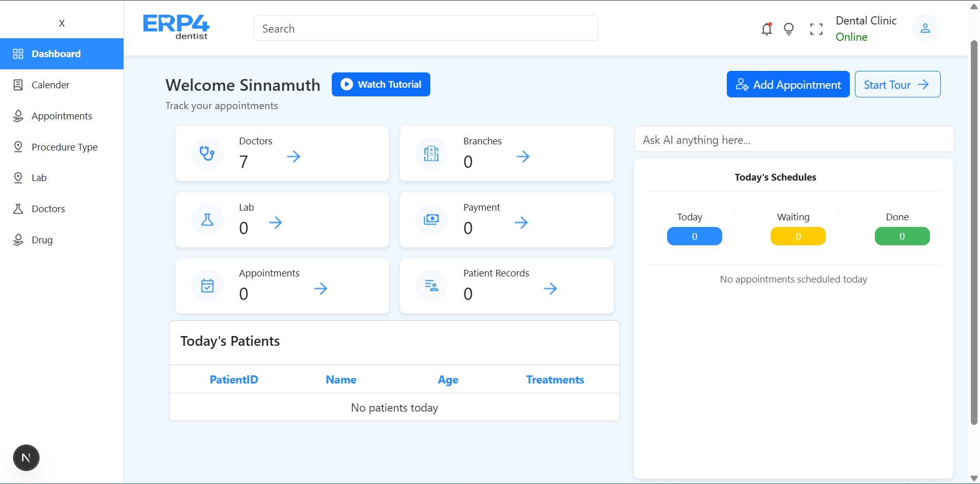The image size is (980, 484).
Task: Click the 'No patients today' row
Action: [x=395, y=407]
